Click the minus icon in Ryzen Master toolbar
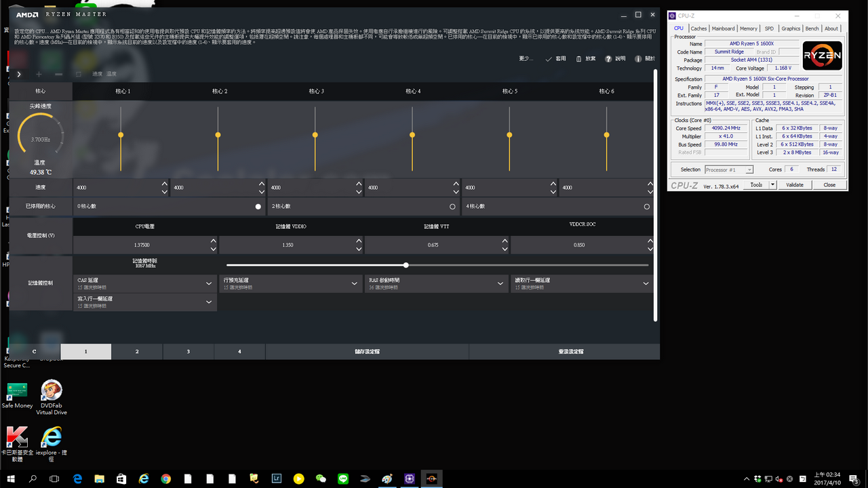Screen dimensions: 868x488 pyautogui.click(x=59, y=74)
